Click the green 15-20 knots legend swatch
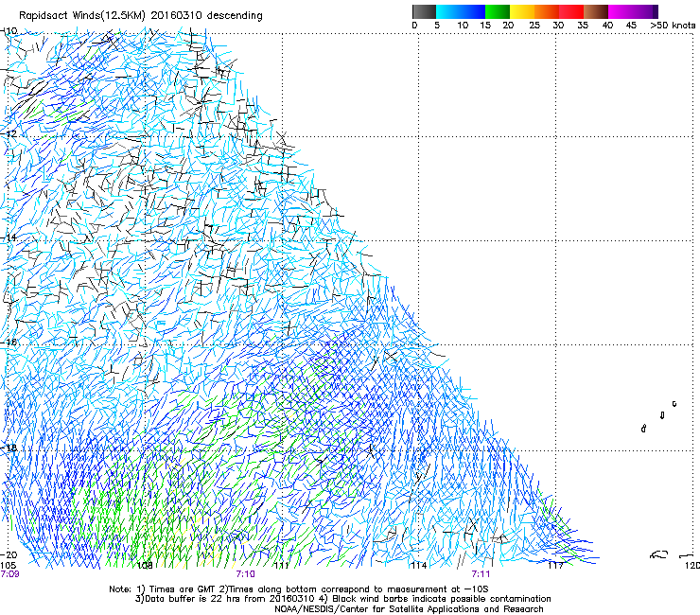The width and height of the screenshot is (700, 615). click(x=497, y=11)
